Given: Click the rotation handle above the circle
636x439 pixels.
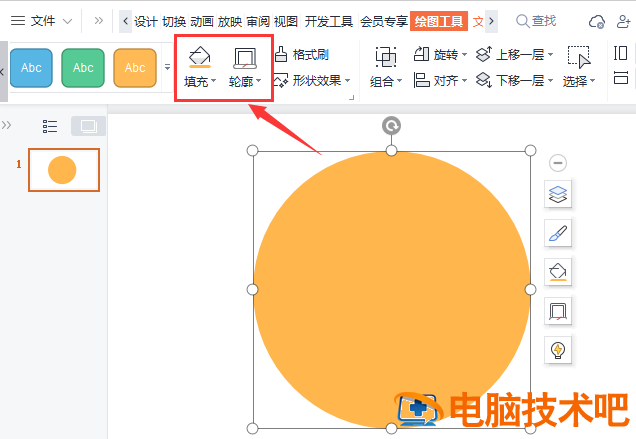Looking at the screenshot, I should 391,126.
